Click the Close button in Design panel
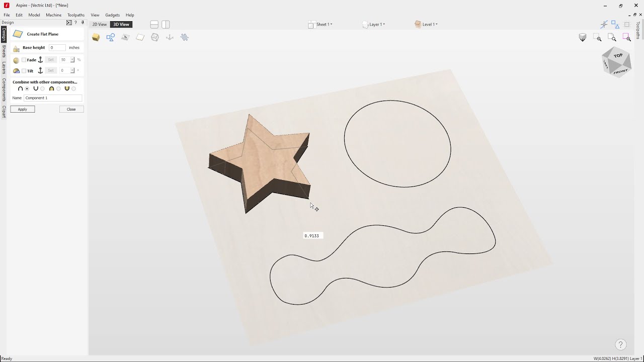The width and height of the screenshot is (644, 362). pos(71,109)
